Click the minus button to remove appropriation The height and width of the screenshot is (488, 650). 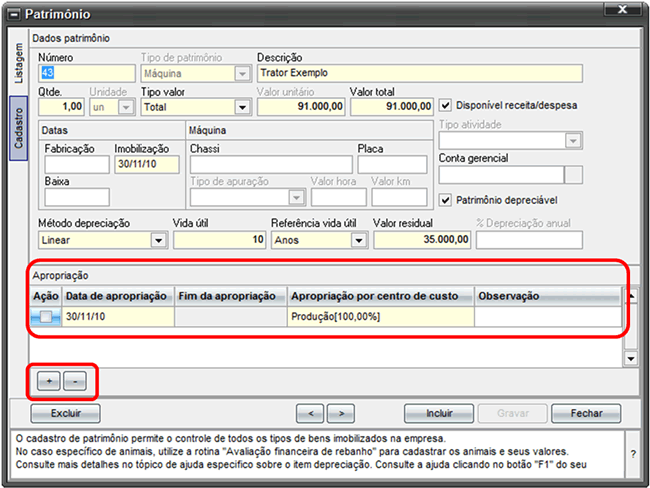75,381
